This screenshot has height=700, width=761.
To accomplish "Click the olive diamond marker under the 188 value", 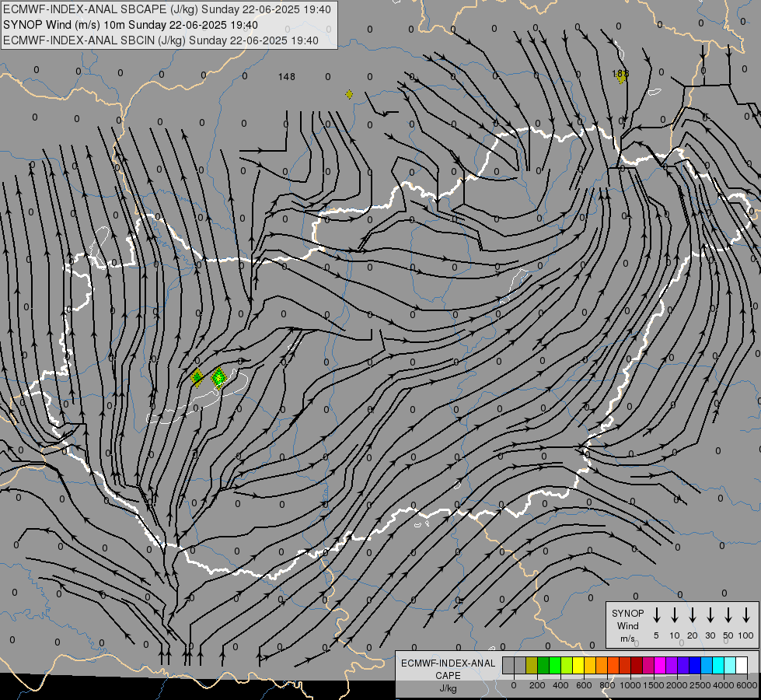I will point(621,78).
